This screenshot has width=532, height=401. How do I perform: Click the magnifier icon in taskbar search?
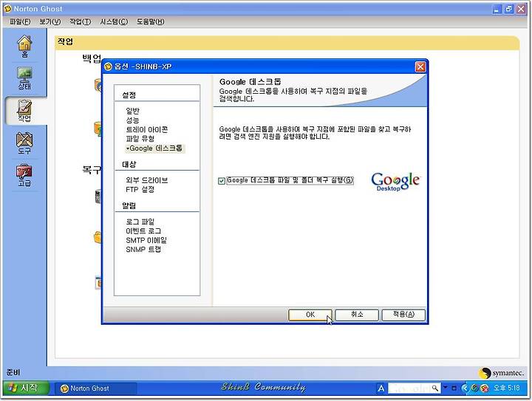(434, 388)
